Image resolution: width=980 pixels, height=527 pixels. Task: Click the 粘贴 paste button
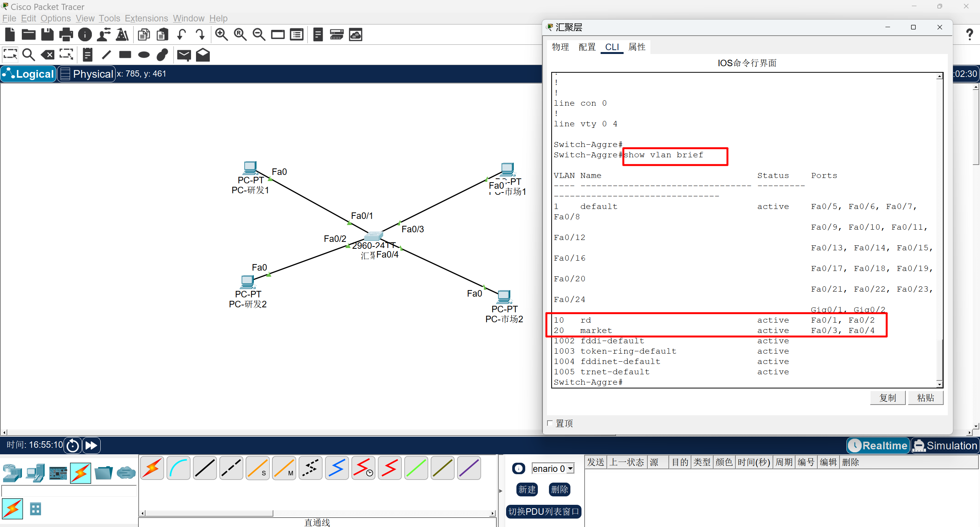pos(926,398)
